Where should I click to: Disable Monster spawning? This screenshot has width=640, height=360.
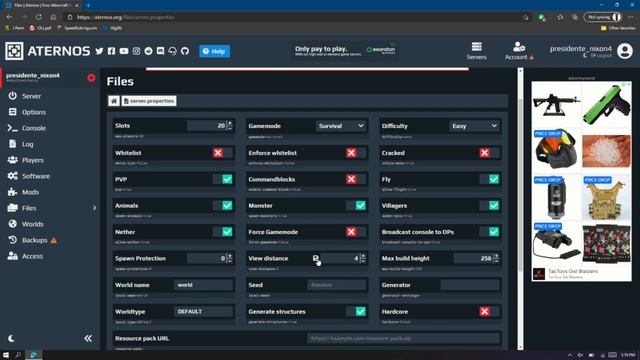point(356,205)
